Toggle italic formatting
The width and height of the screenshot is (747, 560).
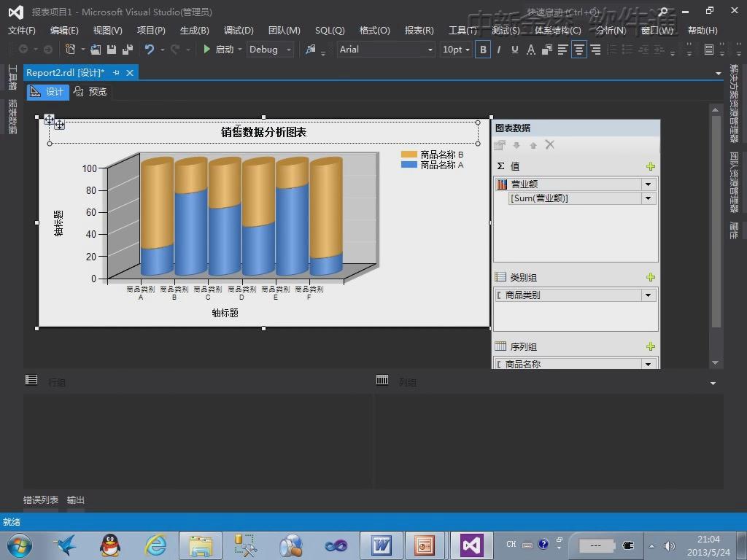pos(499,50)
